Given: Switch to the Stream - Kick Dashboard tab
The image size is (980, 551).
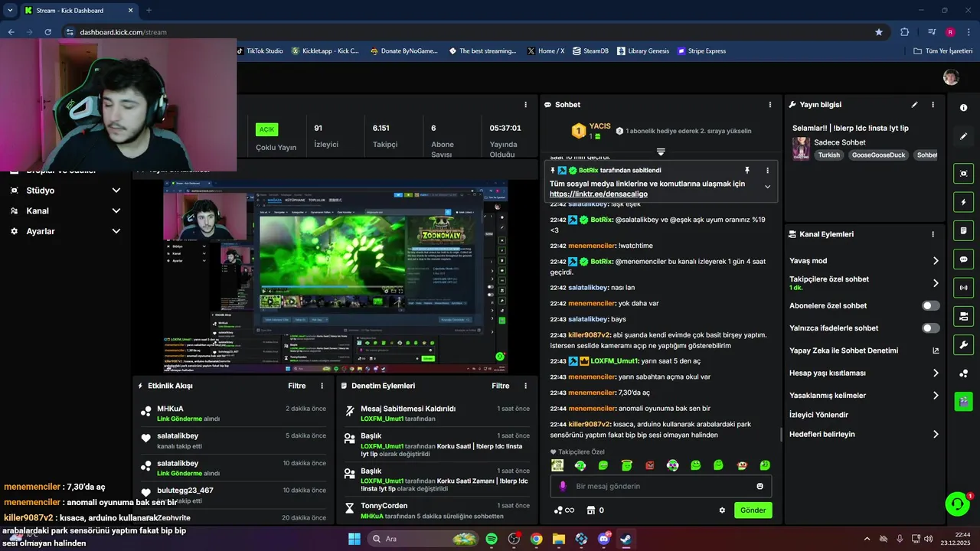Looking at the screenshot, I should [77, 10].
